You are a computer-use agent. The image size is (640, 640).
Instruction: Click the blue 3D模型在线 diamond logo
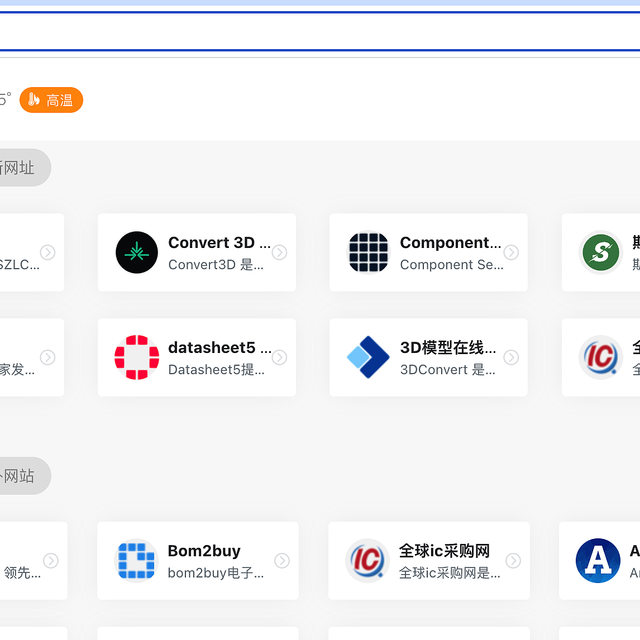[x=368, y=358]
